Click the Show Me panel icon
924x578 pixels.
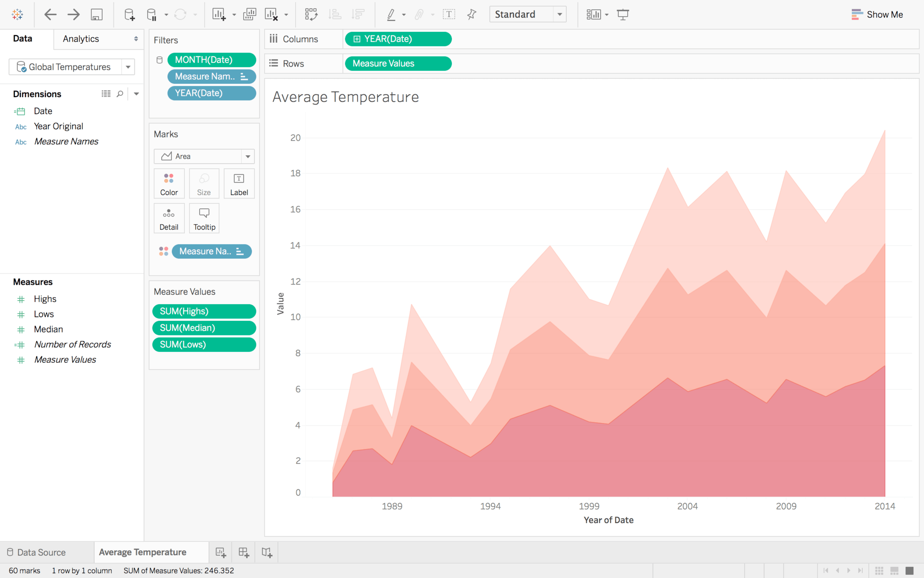coord(856,13)
